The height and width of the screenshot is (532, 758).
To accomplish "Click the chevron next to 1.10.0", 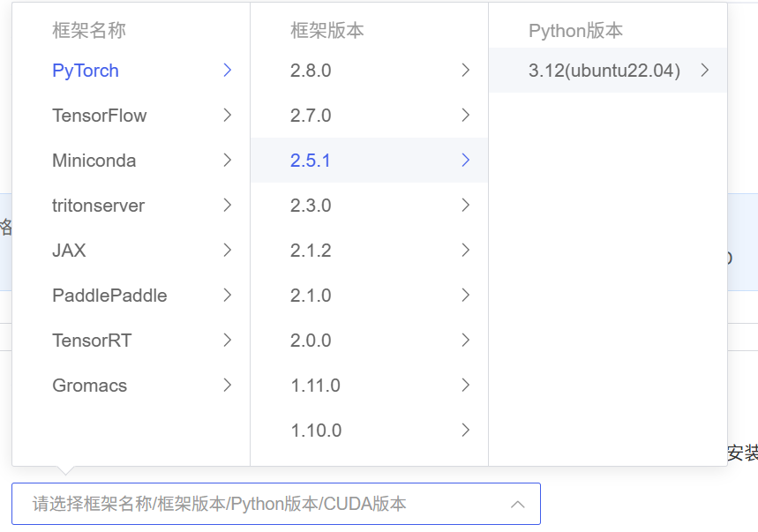I will coord(466,430).
